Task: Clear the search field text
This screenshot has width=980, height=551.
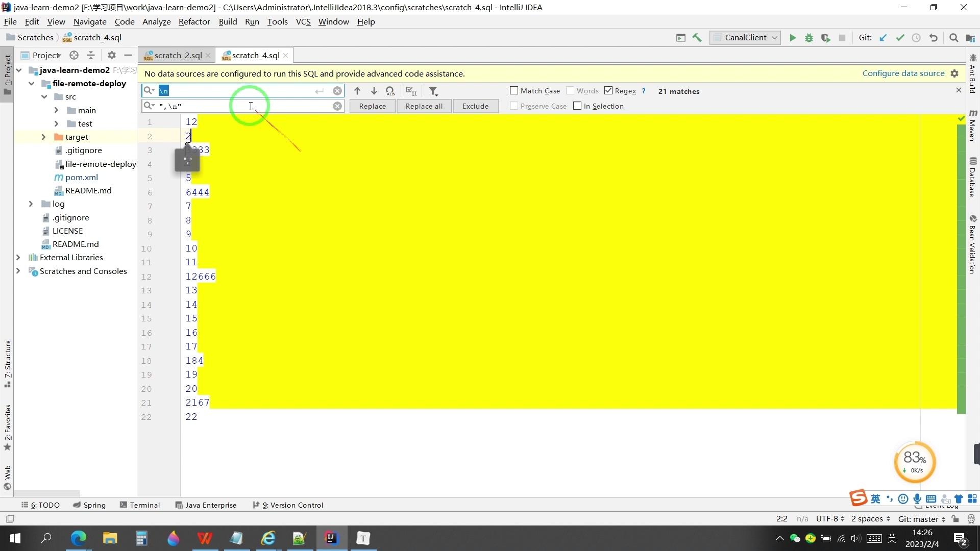Action: (337, 91)
